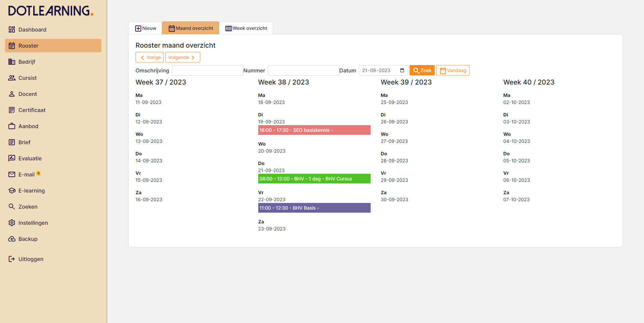Open the Dashboard from the sidebar
This screenshot has width=644, height=323.
[x=32, y=30]
